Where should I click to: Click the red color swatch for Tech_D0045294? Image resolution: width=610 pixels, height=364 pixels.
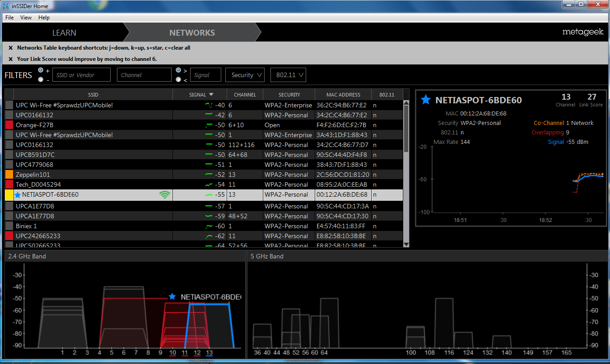pyautogui.click(x=9, y=184)
